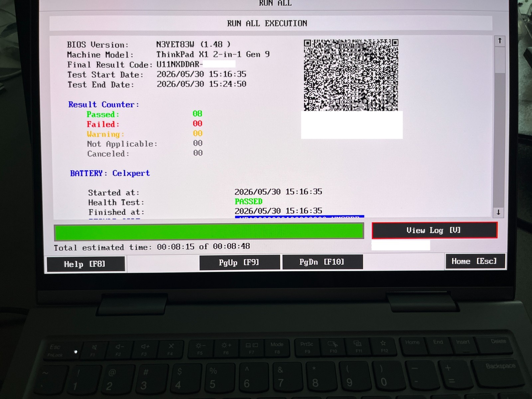This screenshot has height=399, width=532.
Task: Click the PgUp [F9] button
Action: pos(239,262)
